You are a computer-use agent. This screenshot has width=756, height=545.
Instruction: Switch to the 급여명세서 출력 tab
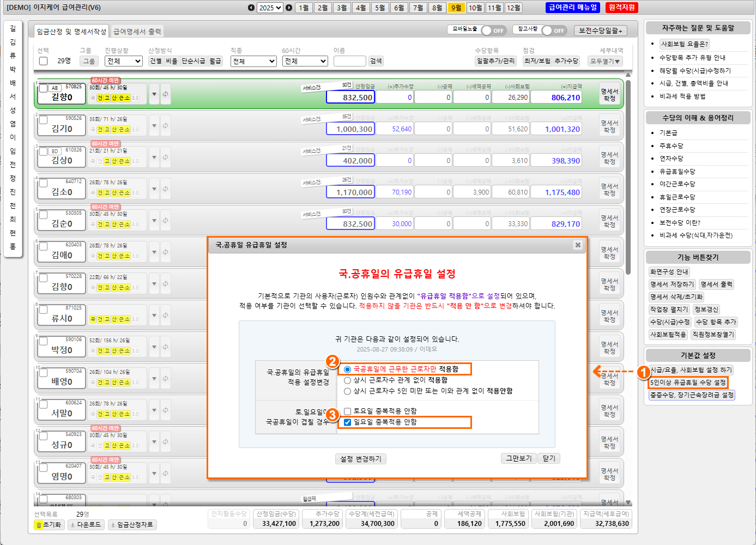pos(137,32)
